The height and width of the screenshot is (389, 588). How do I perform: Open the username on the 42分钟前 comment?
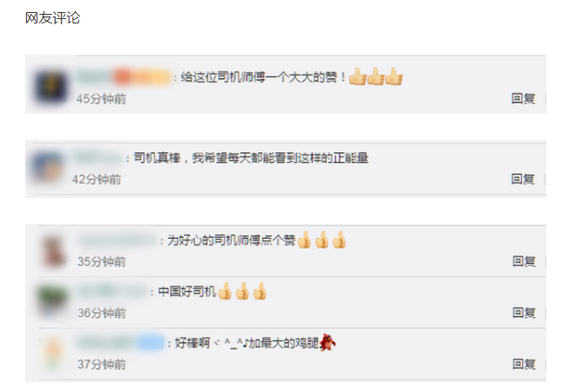coord(98,158)
